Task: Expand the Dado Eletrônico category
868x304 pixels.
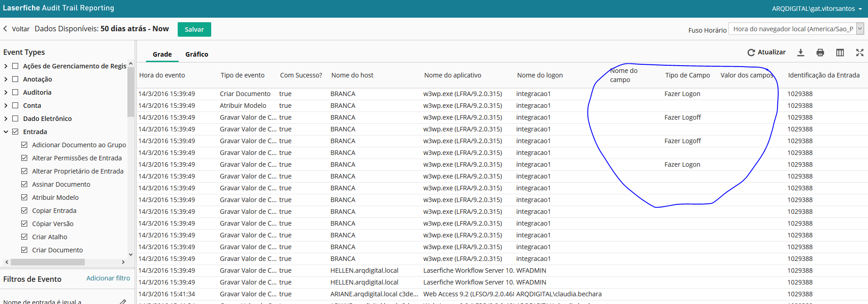Action: pos(6,119)
